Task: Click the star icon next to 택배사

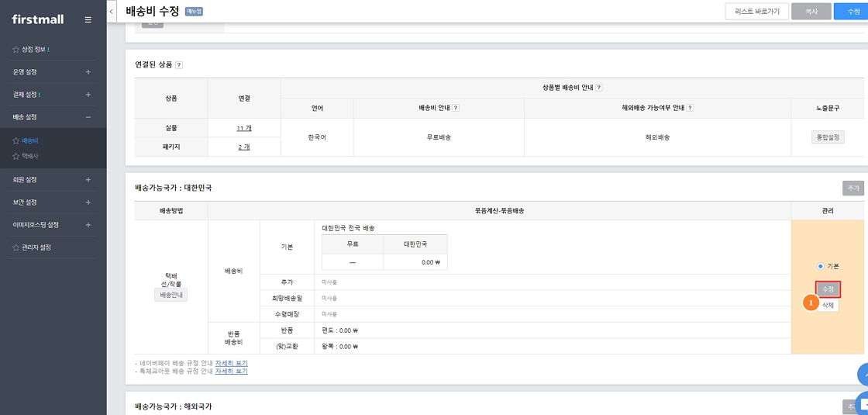Action: 15,156
